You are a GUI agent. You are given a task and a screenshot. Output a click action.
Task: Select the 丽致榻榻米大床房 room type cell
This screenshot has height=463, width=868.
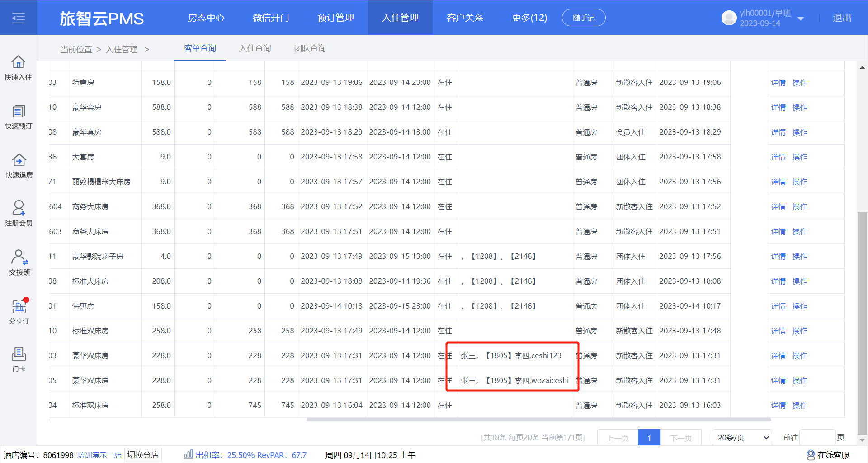coord(105,182)
